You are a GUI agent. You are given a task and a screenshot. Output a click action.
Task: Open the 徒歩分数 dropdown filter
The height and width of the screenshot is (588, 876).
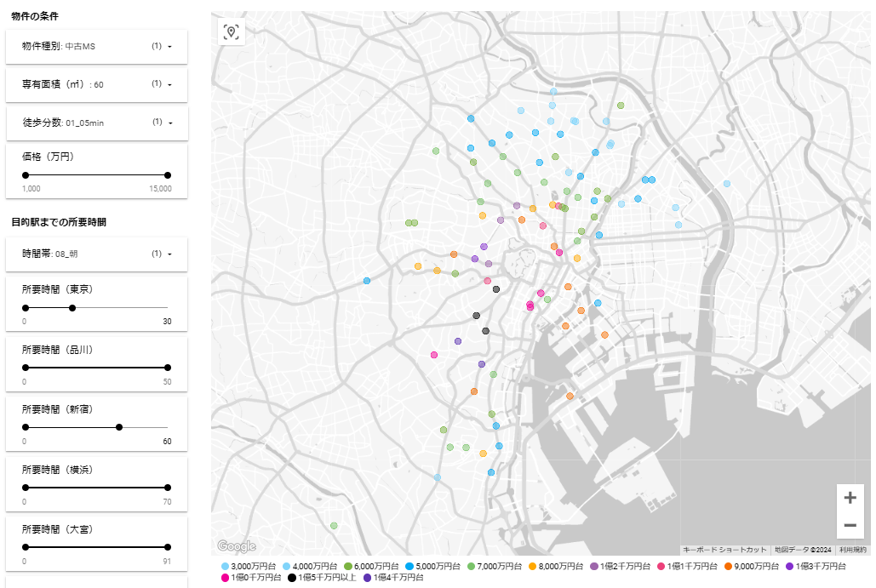[x=97, y=123]
